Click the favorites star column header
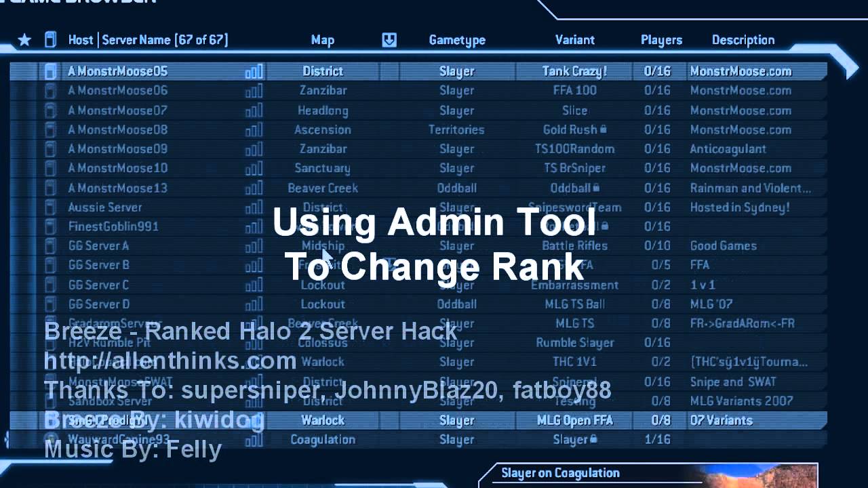 (24, 40)
